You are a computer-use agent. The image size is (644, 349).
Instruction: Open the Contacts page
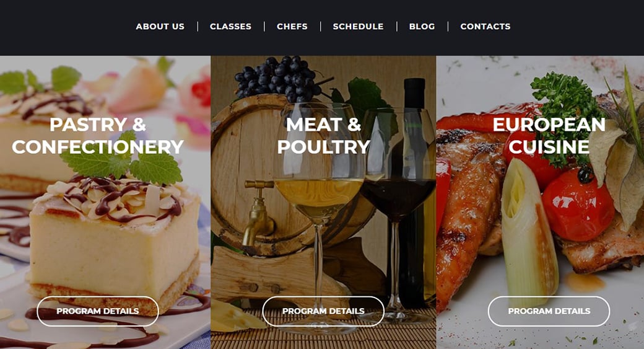click(485, 26)
